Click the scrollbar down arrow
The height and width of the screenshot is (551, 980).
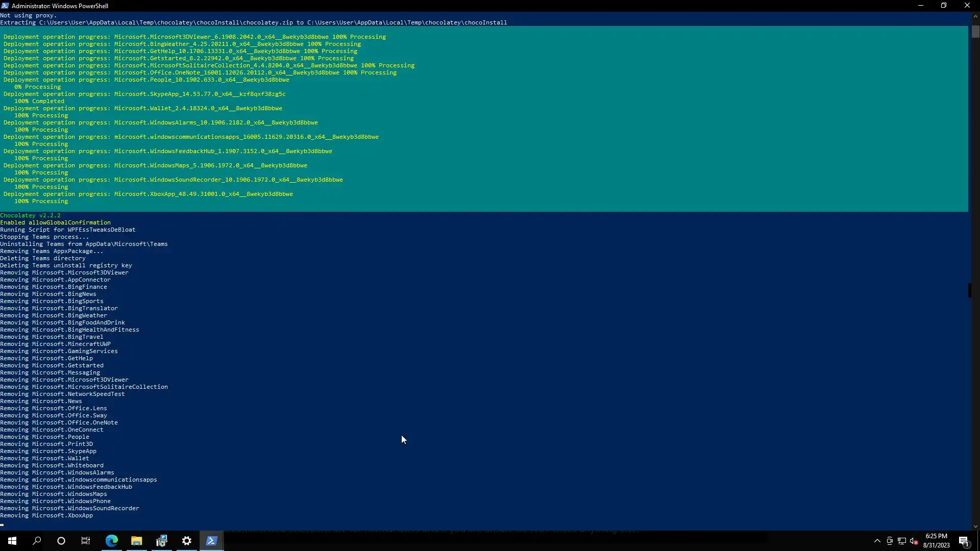click(x=975, y=527)
